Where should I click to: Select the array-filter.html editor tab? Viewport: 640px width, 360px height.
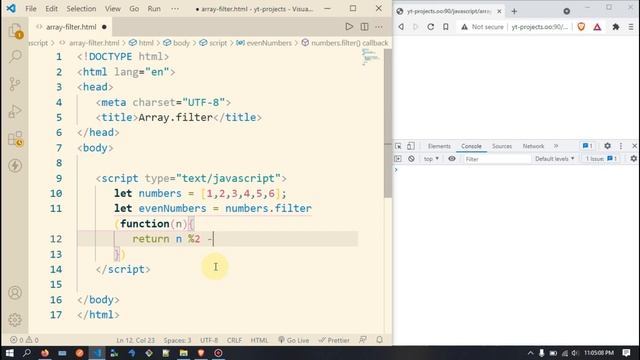click(x=71, y=27)
